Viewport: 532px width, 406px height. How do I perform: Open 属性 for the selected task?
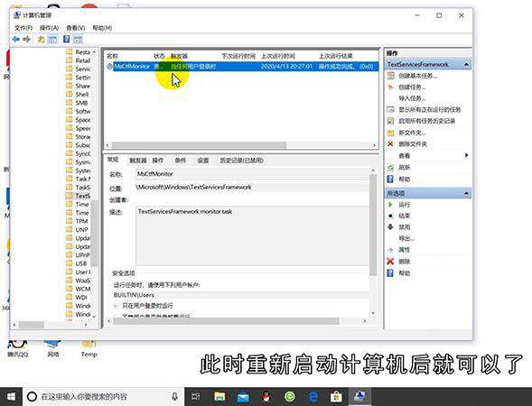[404, 250]
